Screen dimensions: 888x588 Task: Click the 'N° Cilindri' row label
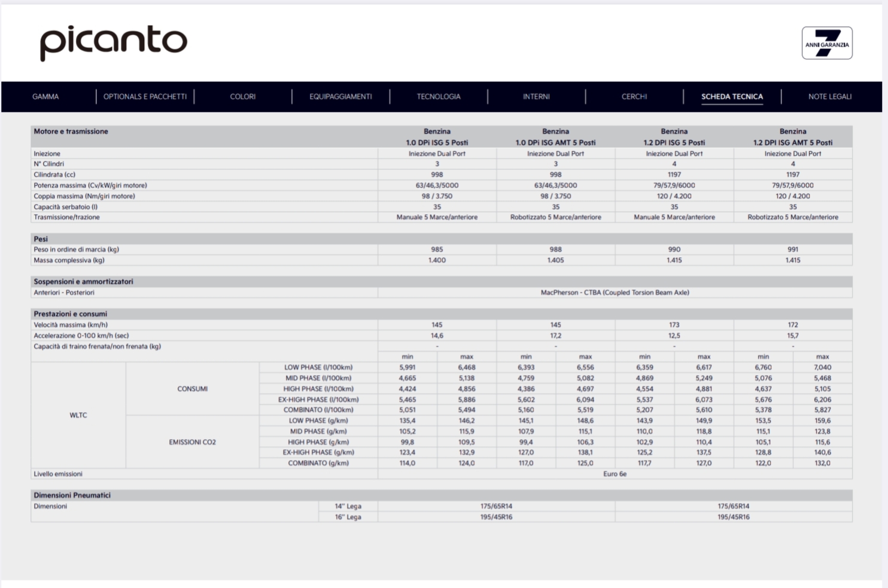[x=48, y=164]
